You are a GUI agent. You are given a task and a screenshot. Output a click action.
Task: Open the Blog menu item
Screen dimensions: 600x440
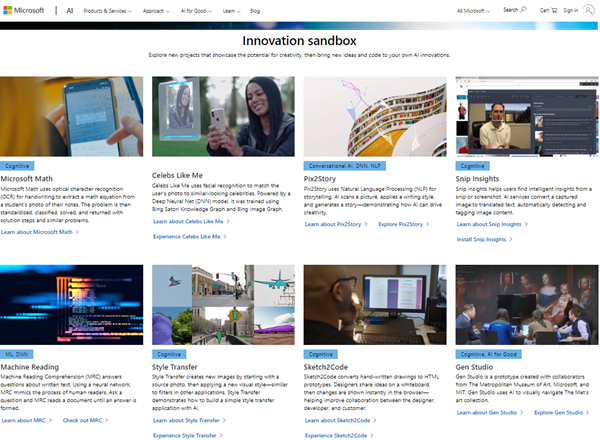pyautogui.click(x=255, y=11)
